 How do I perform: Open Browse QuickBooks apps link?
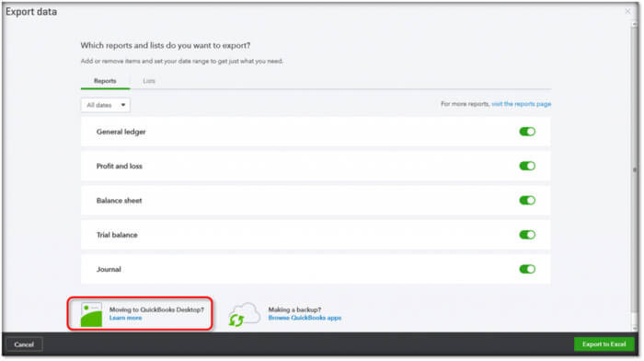coord(305,319)
